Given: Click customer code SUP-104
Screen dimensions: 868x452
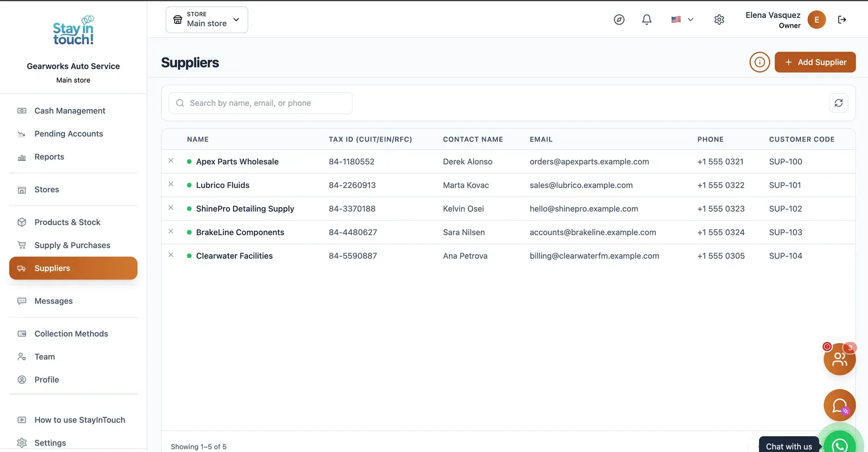Looking at the screenshot, I should [786, 256].
